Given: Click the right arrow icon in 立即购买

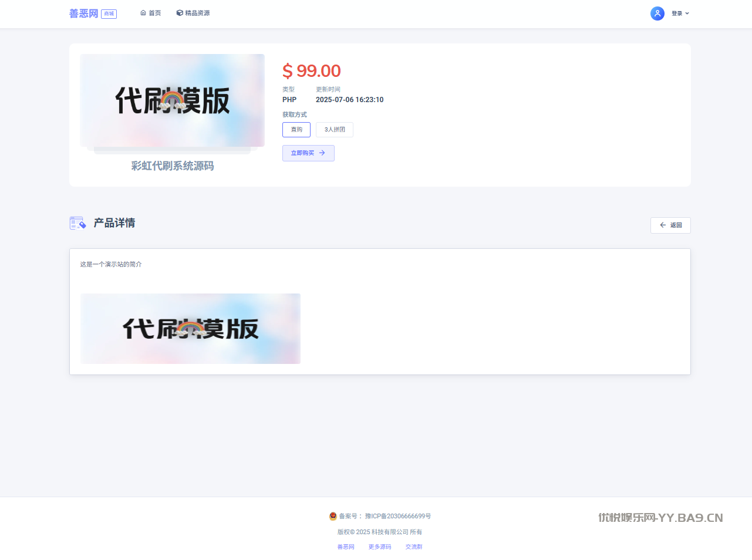Looking at the screenshot, I should point(322,153).
